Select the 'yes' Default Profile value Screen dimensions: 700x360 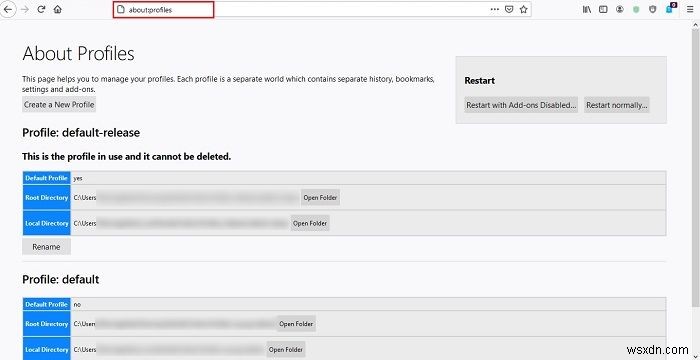78,178
